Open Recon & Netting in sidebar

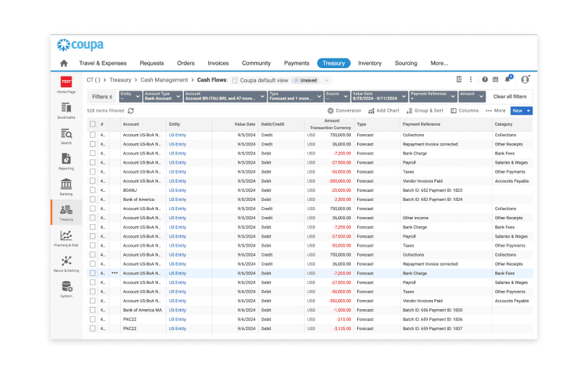pyautogui.click(x=66, y=263)
